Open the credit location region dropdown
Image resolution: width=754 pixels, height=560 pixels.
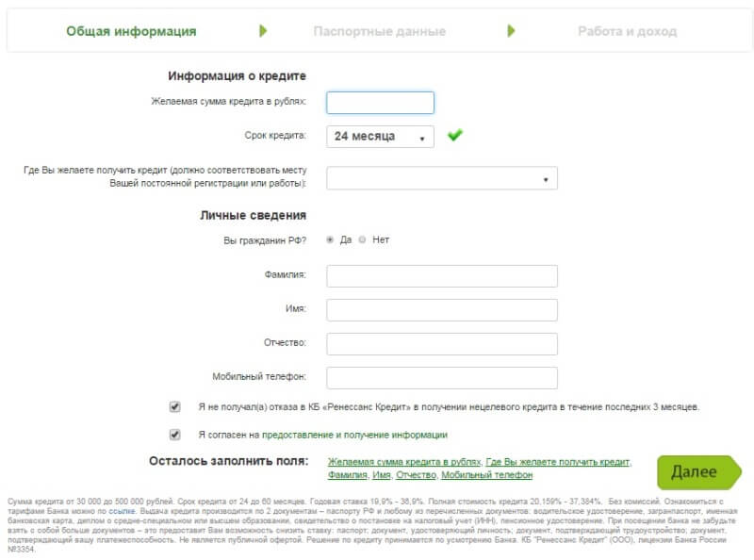(x=439, y=177)
